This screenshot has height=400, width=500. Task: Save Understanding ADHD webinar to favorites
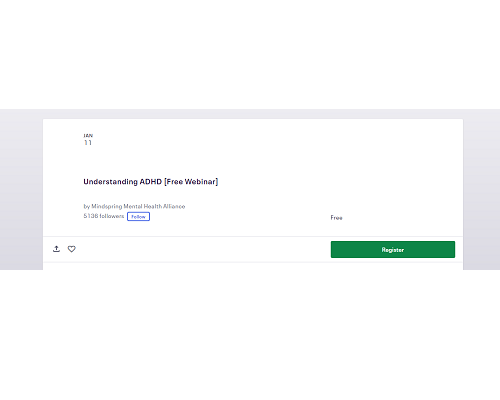[72, 249]
